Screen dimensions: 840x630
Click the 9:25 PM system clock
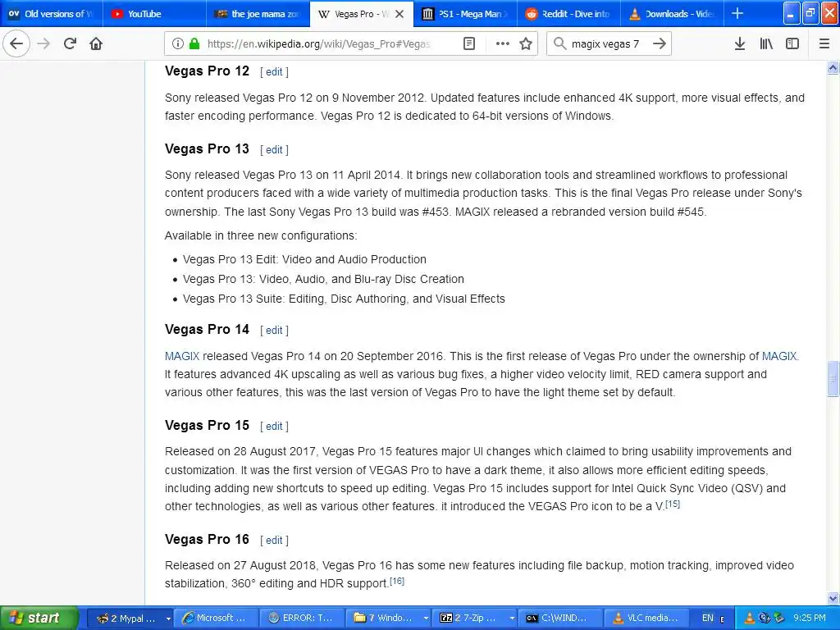pos(810,619)
